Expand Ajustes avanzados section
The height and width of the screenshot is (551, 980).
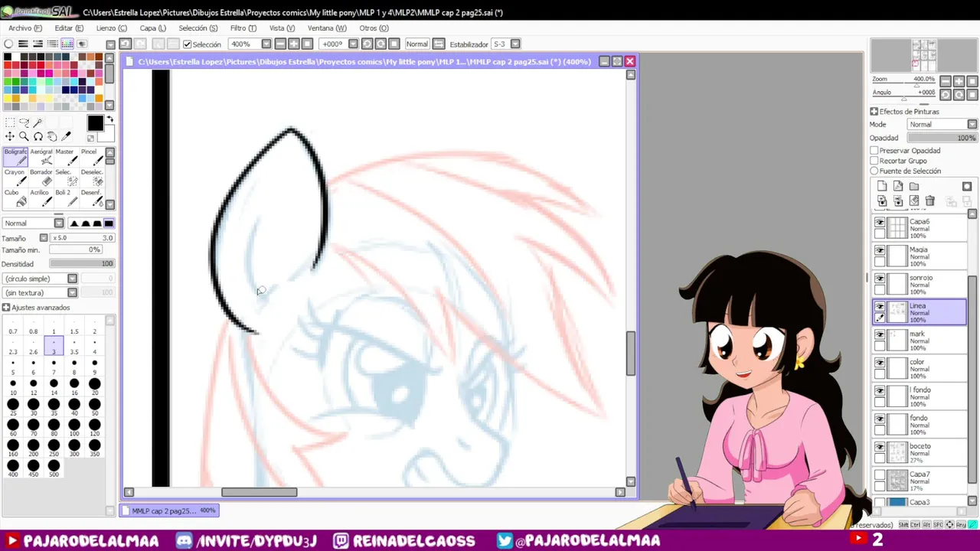pyautogui.click(x=6, y=307)
